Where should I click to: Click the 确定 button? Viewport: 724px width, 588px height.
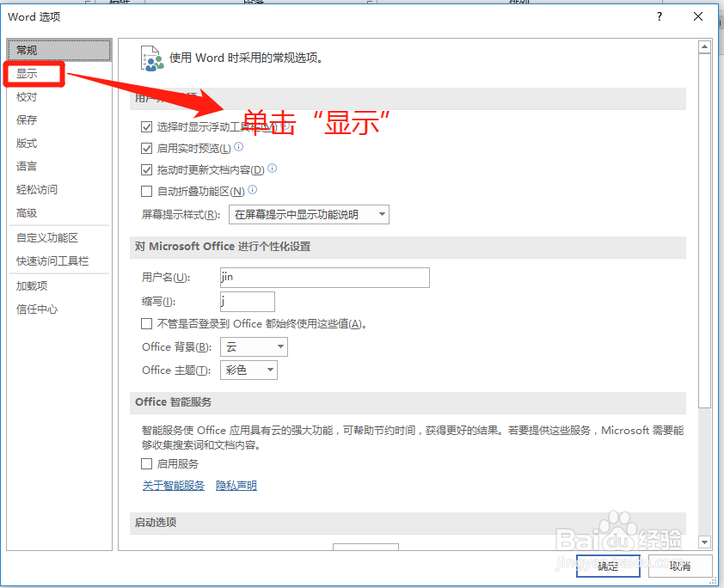[608, 566]
